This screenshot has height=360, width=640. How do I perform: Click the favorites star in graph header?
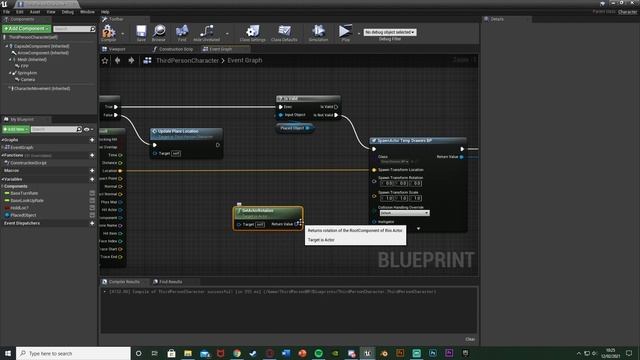click(105, 60)
